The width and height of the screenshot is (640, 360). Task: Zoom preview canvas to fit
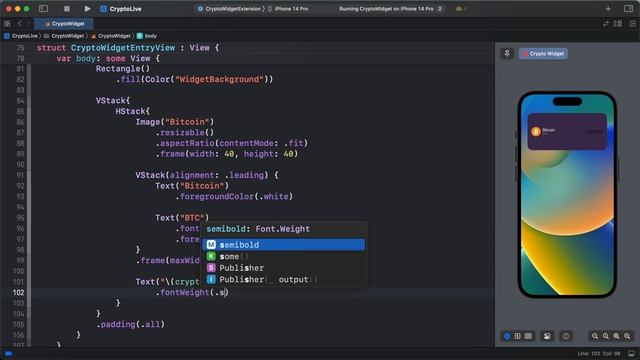click(x=616, y=336)
